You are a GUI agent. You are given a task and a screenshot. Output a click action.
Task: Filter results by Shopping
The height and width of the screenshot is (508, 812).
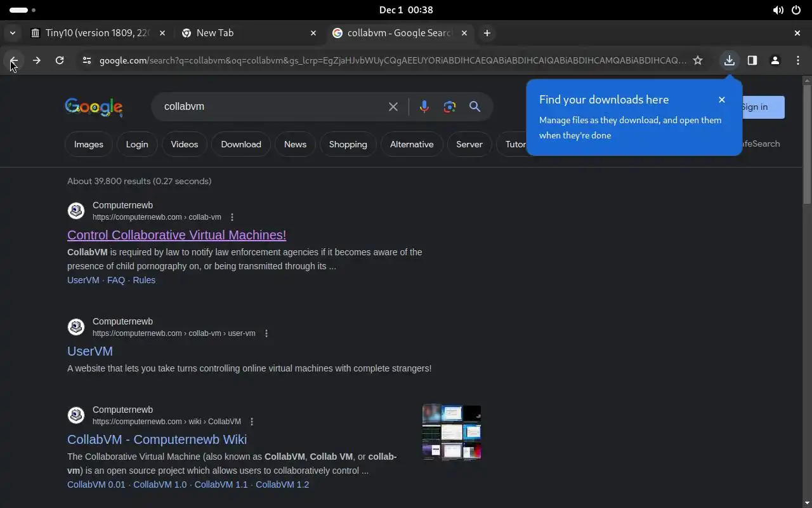348,144
